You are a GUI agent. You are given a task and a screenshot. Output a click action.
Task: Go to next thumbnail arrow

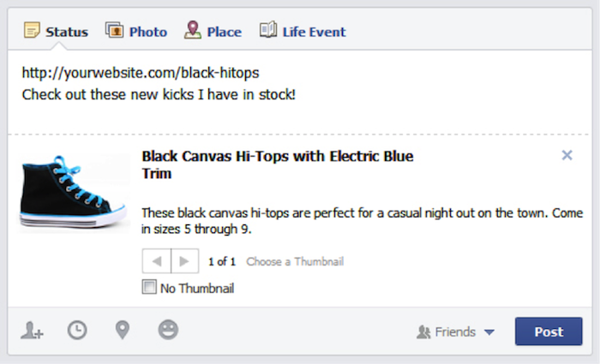[x=184, y=261]
